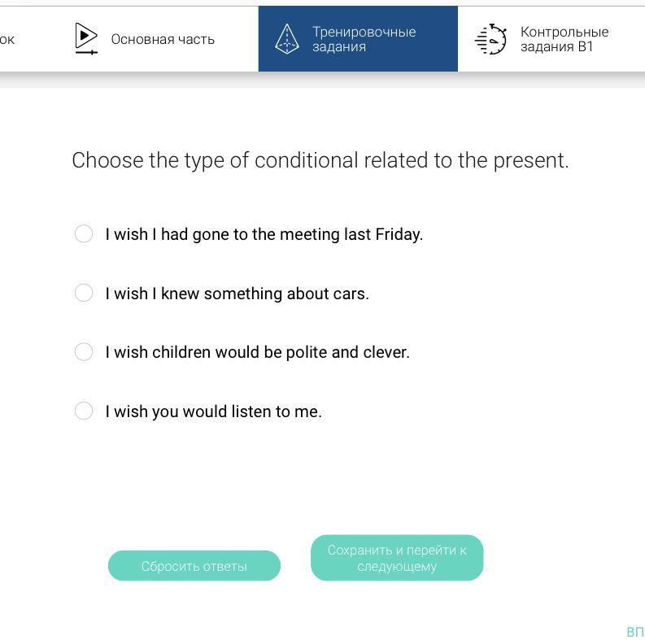Click the text 'I wish children would be polite and clever.'
The height and width of the screenshot is (644, 645).
click(x=257, y=352)
